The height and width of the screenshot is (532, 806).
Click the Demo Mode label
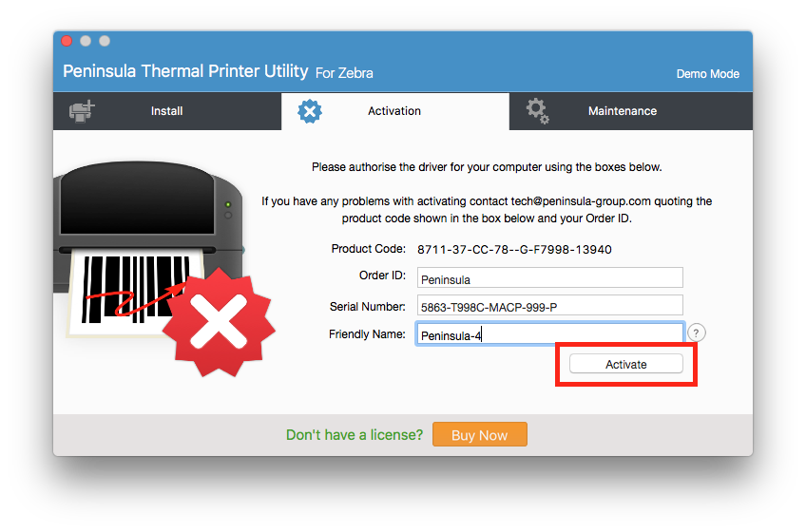coord(707,74)
